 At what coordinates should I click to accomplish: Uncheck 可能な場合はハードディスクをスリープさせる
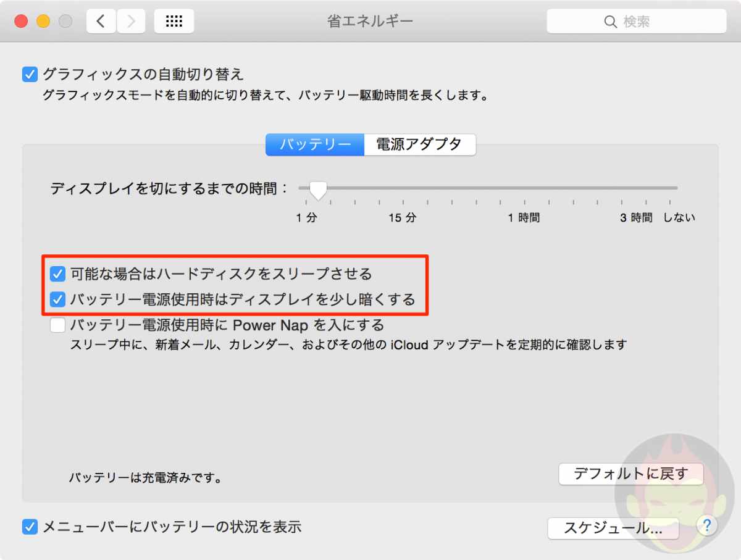pyautogui.click(x=57, y=274)
